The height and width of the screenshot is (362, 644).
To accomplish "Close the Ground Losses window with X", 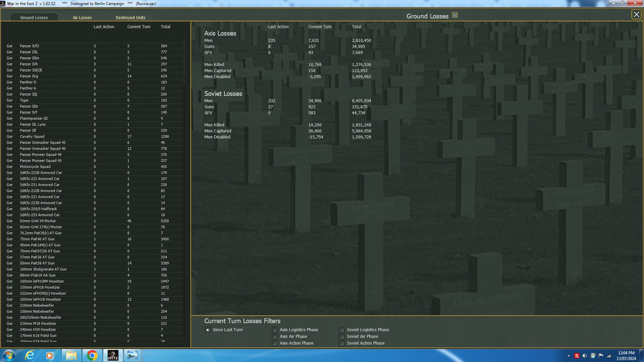I will pyautogui.click(x=636, y=14).
